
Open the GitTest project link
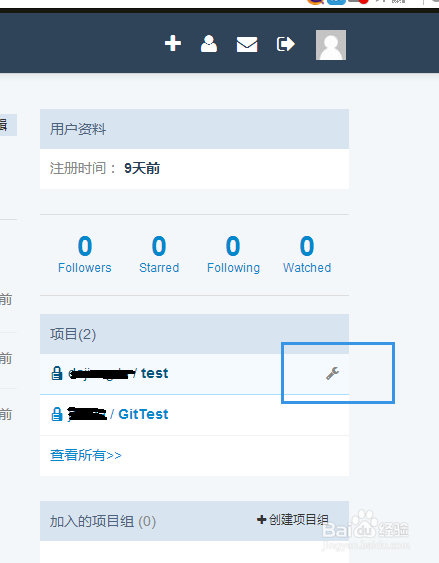[143, 414]
